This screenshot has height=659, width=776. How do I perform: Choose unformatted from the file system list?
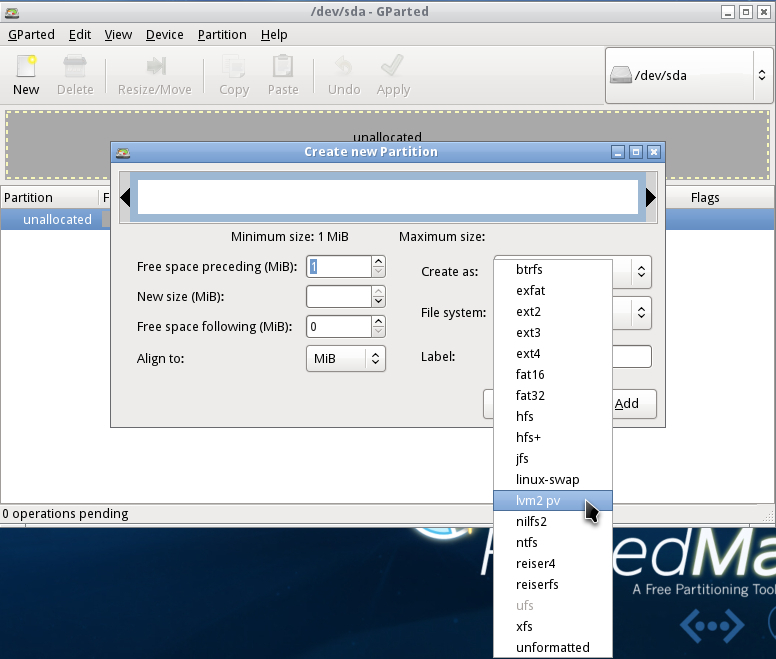553,647
